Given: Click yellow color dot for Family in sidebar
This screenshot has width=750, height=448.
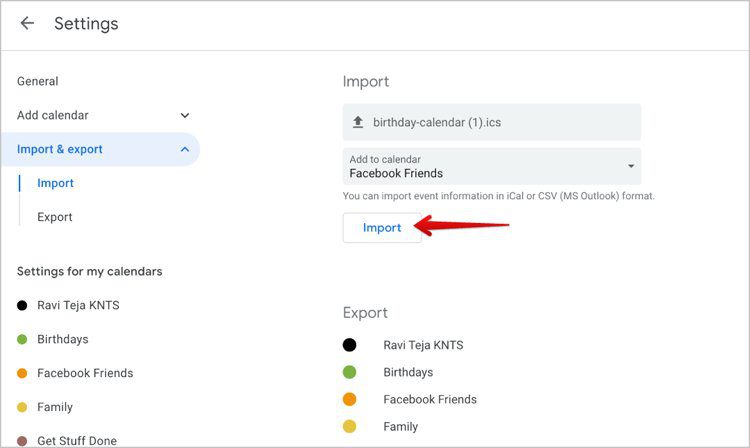Looking at the screenshot, I should coord(22,407).
